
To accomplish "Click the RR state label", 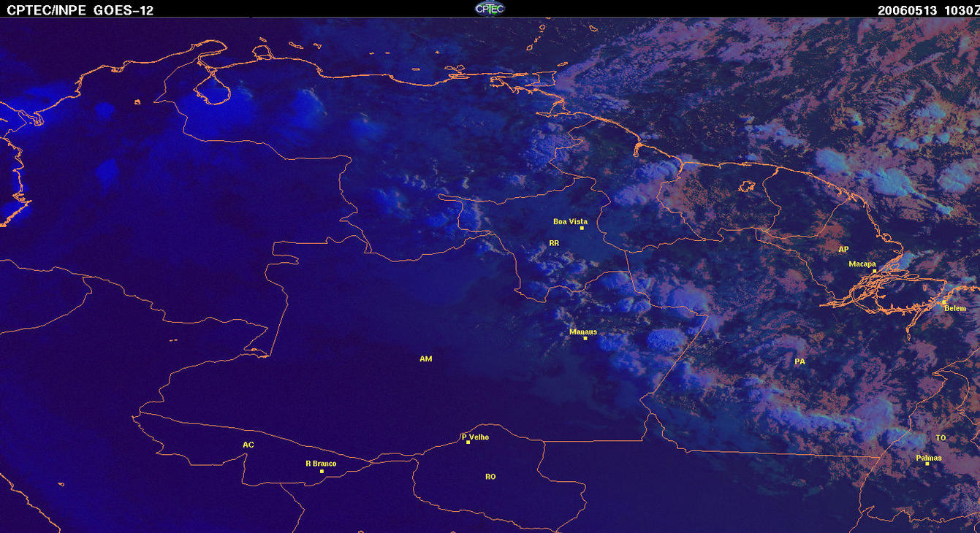I will tap(554, 243).
